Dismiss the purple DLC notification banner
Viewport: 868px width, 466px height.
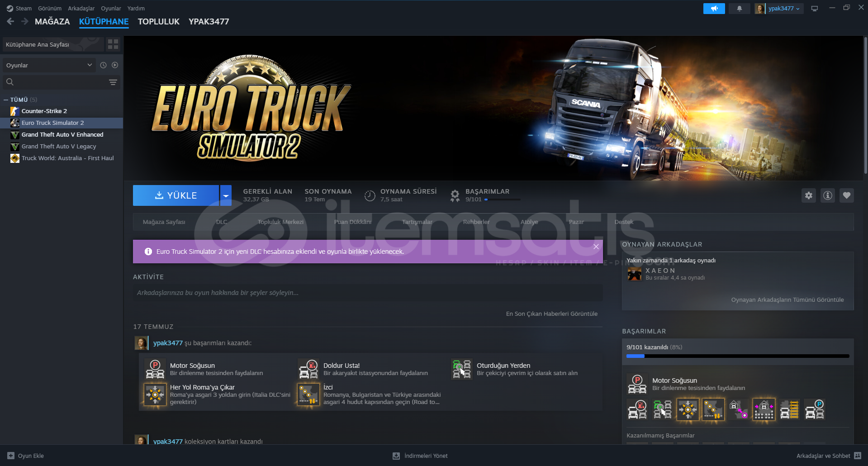[596, 247]
